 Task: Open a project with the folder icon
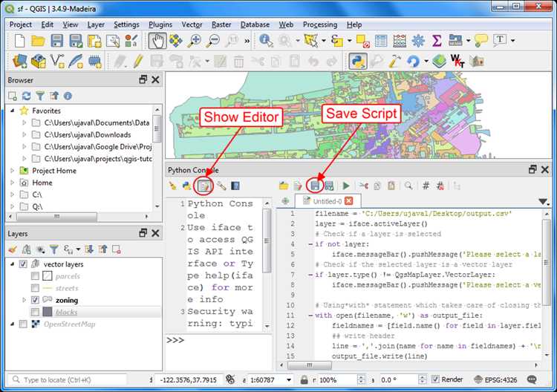[38, 41]
